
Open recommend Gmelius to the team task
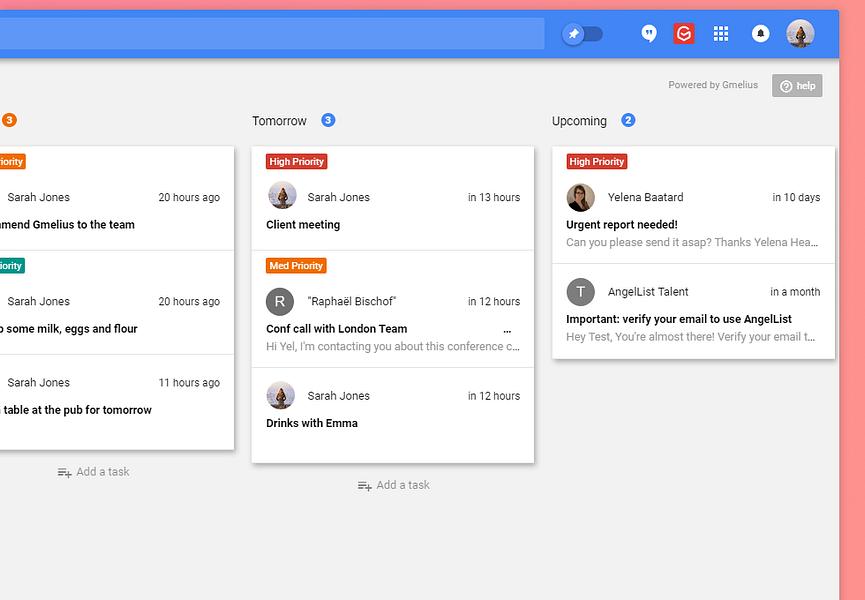67,224
